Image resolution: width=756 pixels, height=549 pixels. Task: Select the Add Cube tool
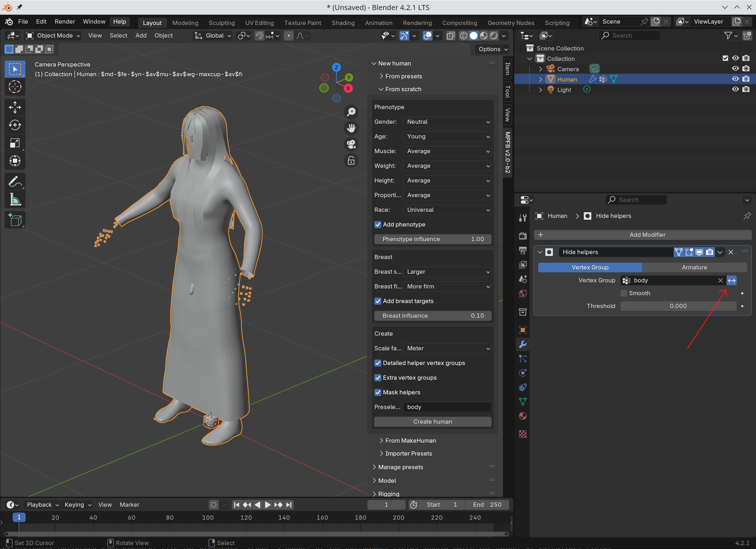15,220
